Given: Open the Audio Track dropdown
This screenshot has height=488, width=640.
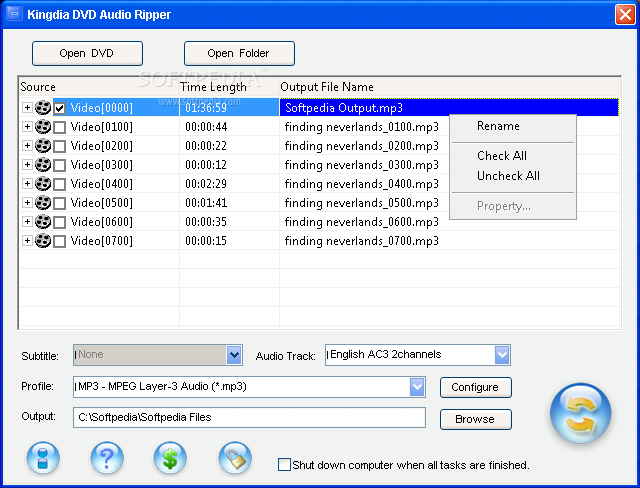Looking at the screenshot, I should tap(502, 355).
